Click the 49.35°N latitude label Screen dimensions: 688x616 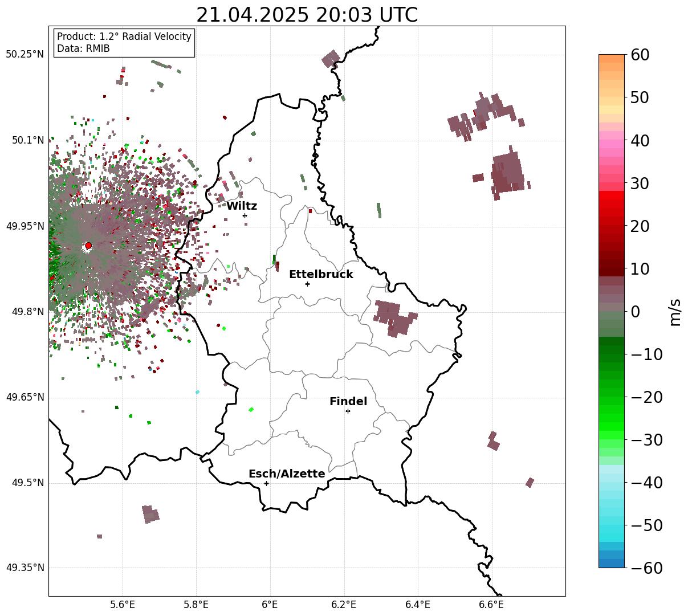[x=25, y=568]
